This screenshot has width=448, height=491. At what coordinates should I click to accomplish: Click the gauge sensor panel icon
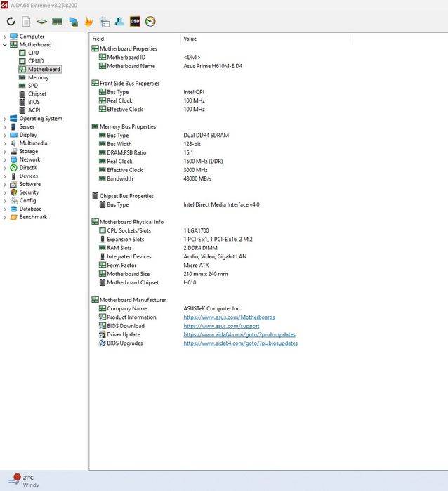150,22
